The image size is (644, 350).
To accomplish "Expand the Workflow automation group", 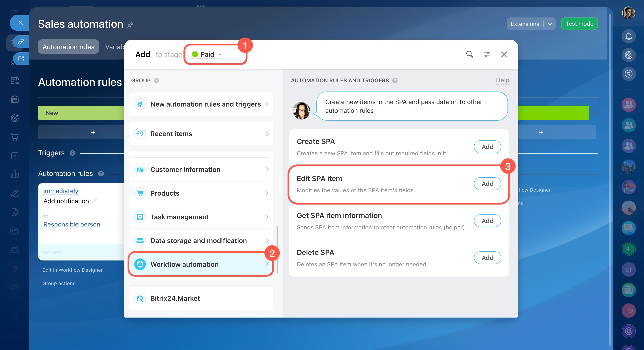I will pyautogui.click(x=201, y=264).
